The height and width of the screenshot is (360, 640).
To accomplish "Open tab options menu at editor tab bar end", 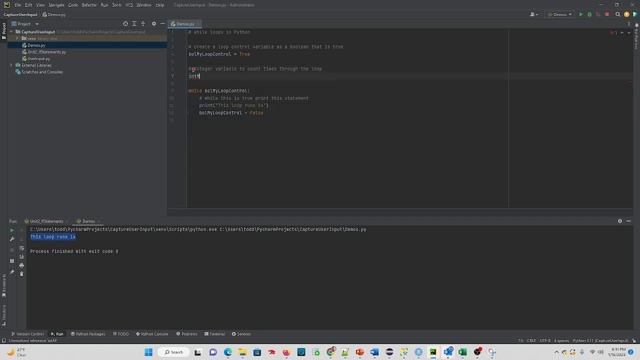I will pos(629,24).
